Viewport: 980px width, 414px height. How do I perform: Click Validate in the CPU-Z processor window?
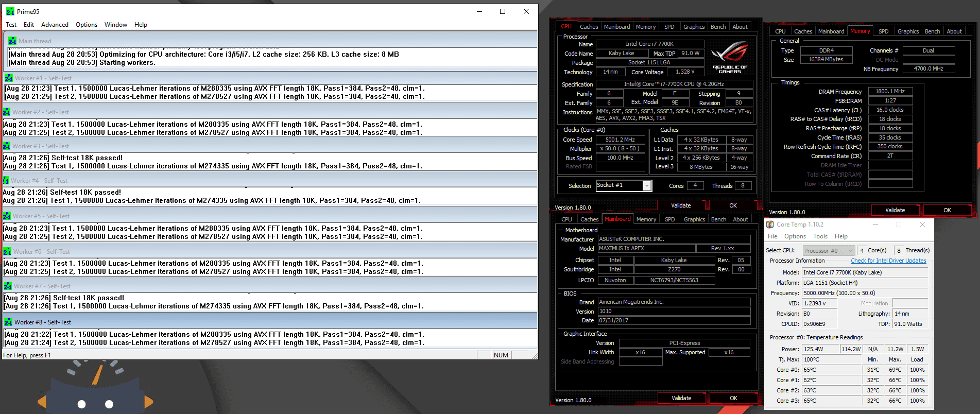coord(681,205)
